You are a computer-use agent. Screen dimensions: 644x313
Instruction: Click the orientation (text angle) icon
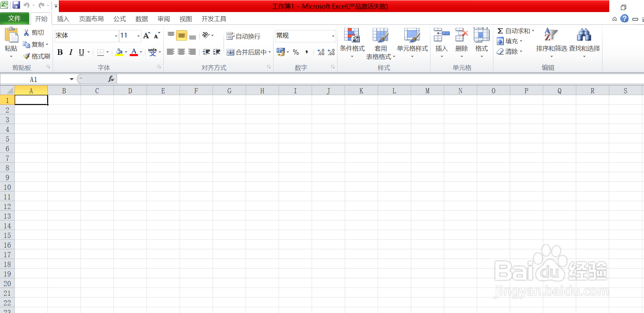pos(206,35)
